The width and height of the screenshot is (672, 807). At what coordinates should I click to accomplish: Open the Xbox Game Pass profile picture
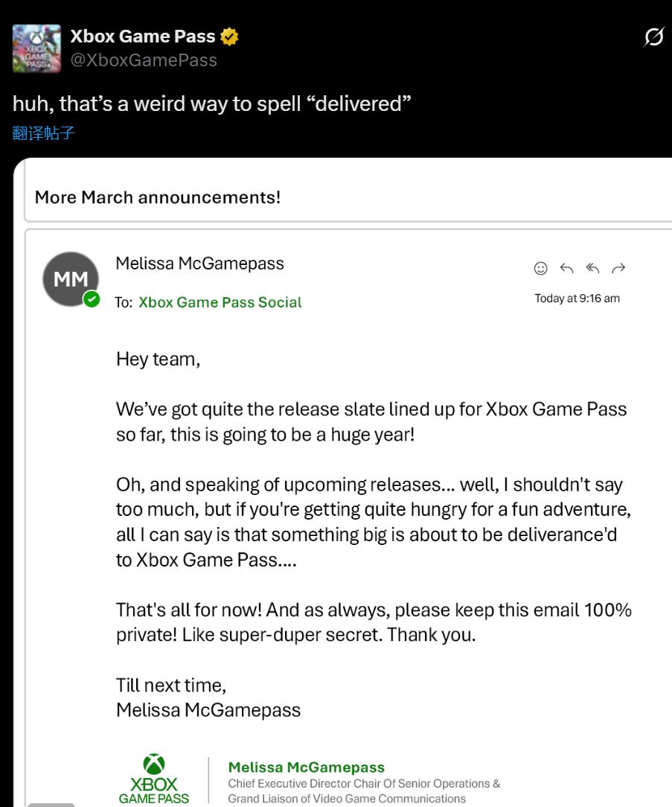click(36, 48)
